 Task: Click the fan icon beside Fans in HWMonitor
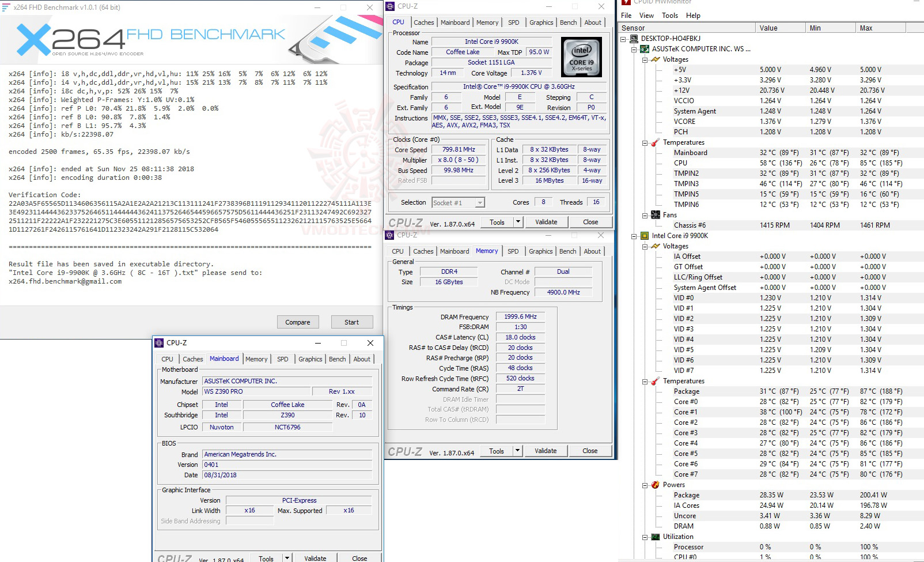(657, 214)
